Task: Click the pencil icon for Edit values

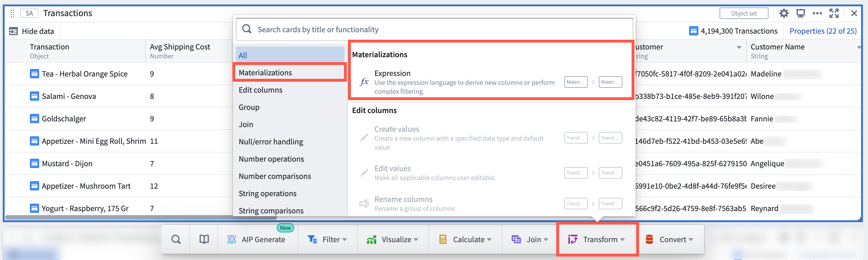Action: pos(364,173)
